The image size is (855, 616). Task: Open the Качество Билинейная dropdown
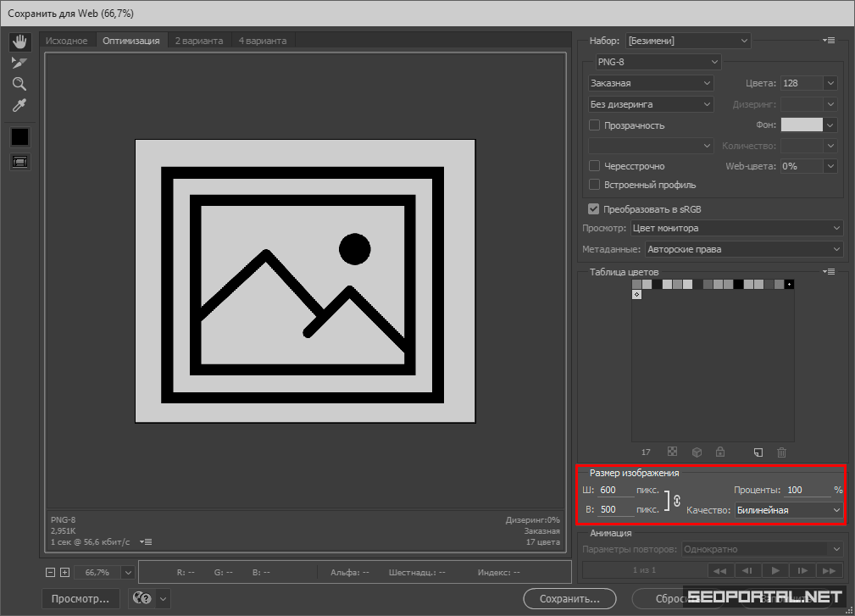pos(788,510)
